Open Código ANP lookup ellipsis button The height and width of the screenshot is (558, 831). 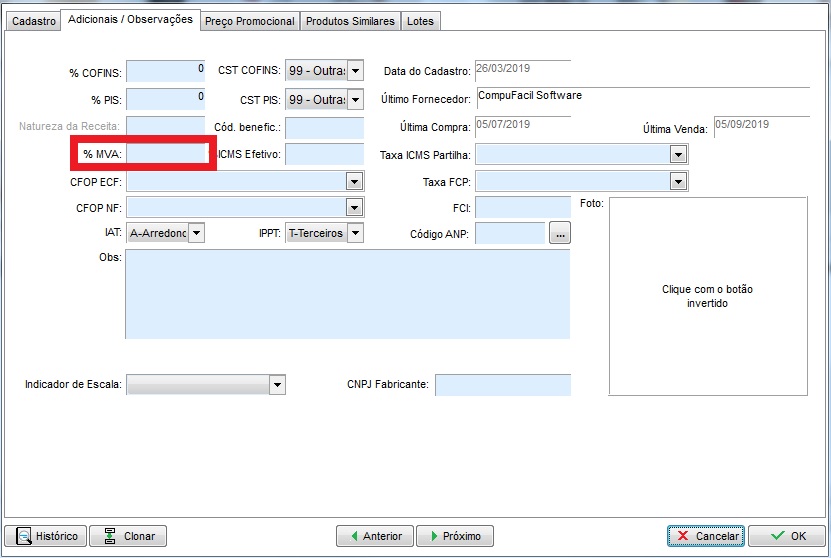click(x=560, y=233)
